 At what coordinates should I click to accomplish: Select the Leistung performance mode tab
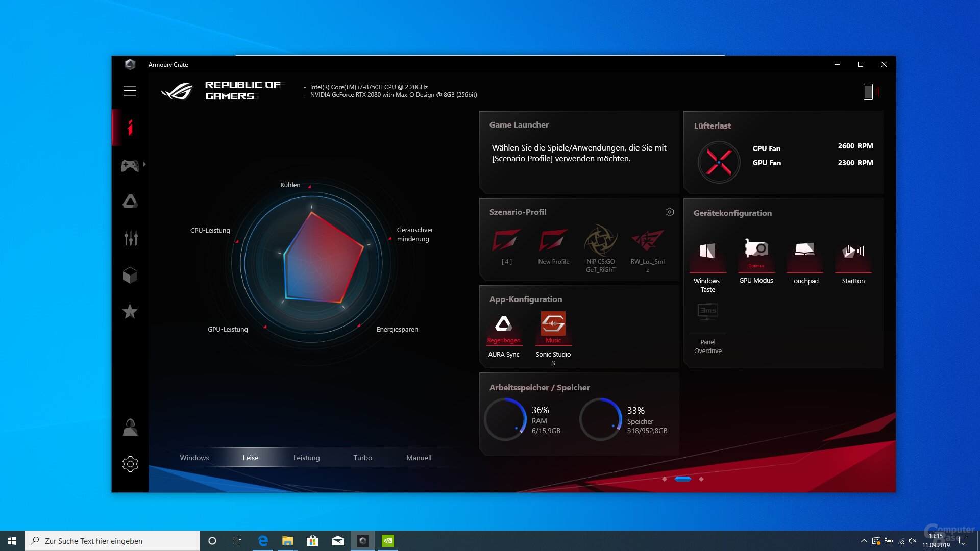click(306, 458)
